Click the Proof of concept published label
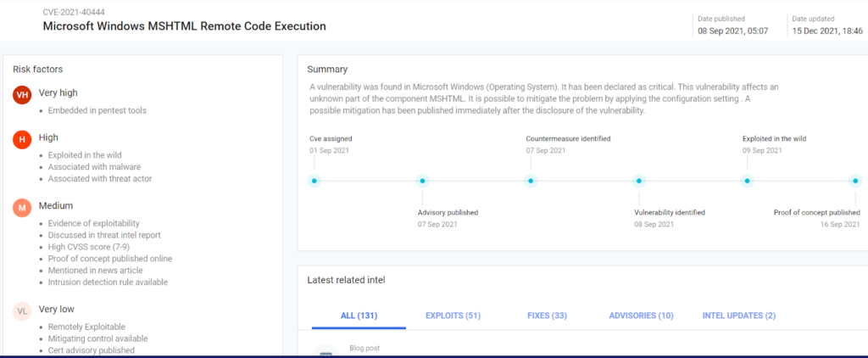This screenshot has width=868, height=358. click(x=816, y=212)
